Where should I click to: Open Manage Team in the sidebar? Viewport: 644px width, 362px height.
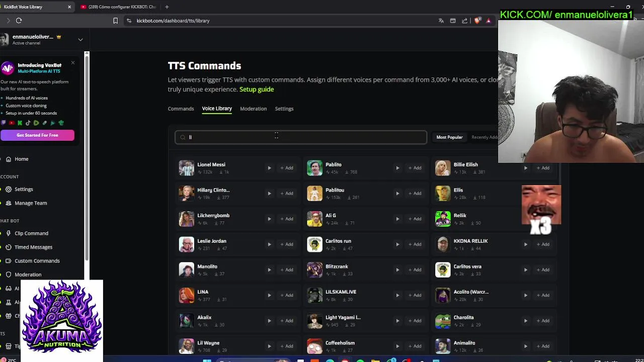point(31,203)
